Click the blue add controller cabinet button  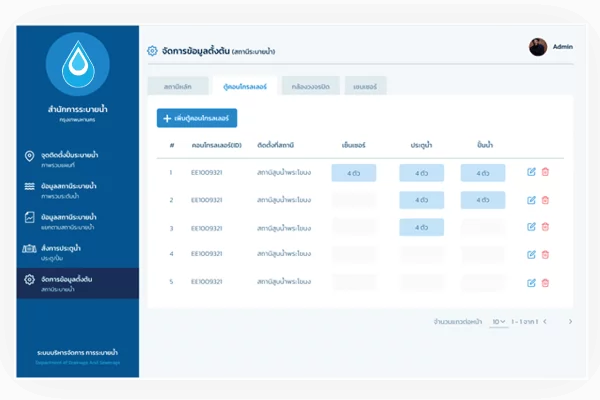[197, 118]
